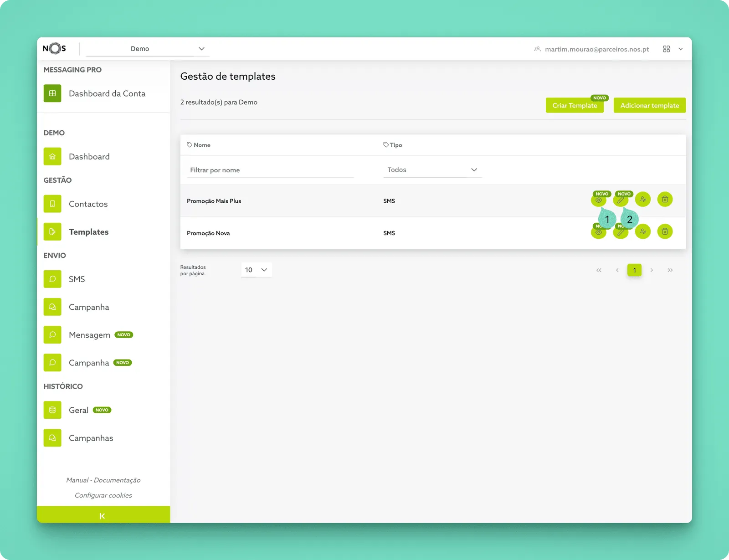Viewport: 729px width, 560px height.
Task: Focus the Filtrar por nome field
Action: pos(271,170)
